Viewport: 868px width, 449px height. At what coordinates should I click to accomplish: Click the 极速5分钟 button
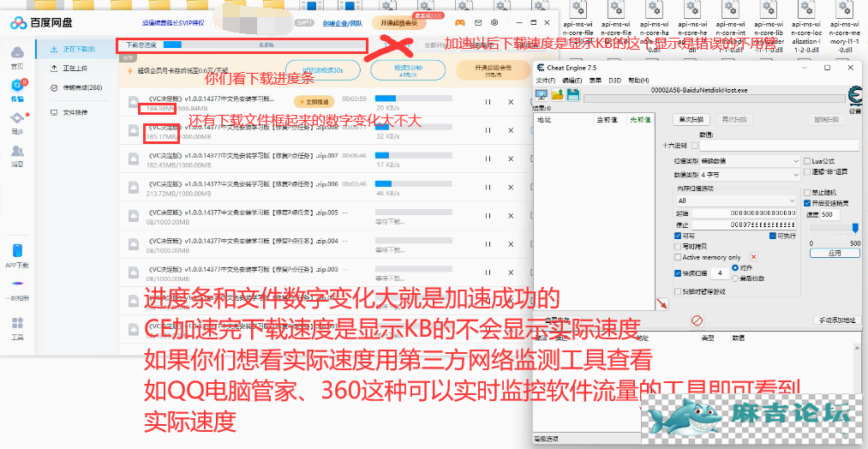408,70
